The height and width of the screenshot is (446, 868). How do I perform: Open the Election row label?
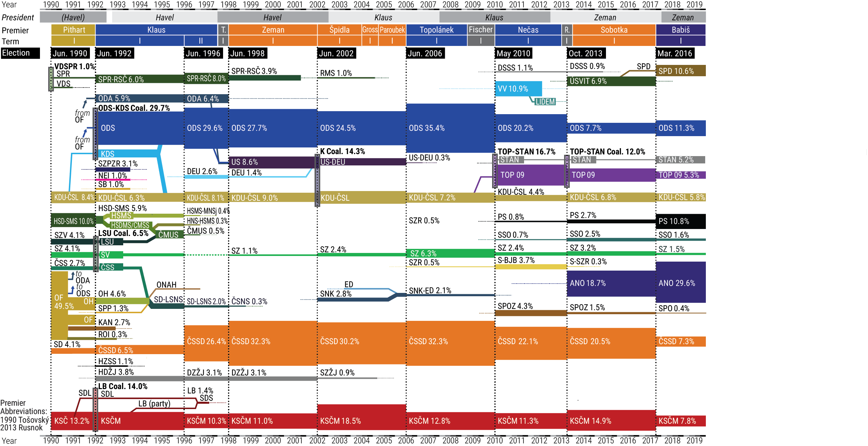tap(16, 53)
